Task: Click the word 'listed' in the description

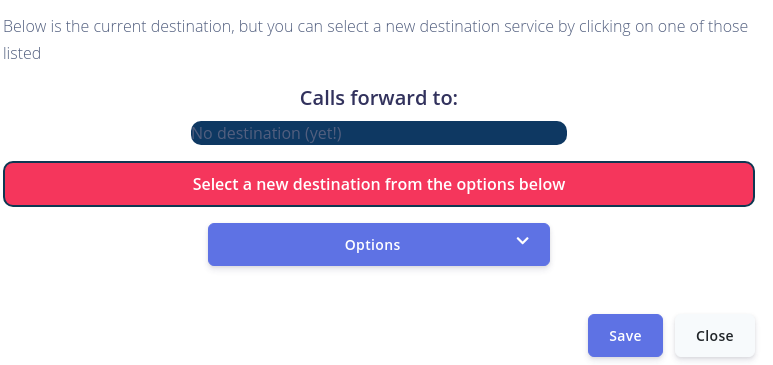Action: [x=22, y=53]
